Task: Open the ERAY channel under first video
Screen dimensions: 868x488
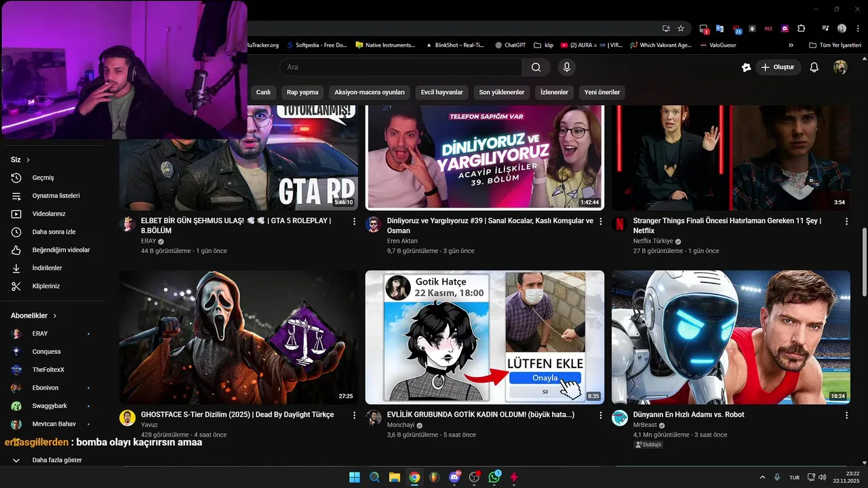Action: [149, 241]
